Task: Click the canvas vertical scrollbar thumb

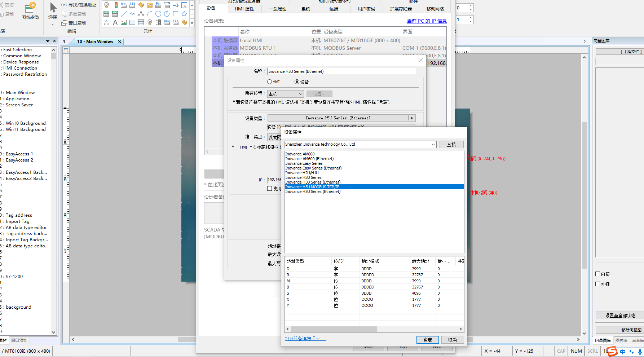Action: pyautogui.click(x=584, y=195)
